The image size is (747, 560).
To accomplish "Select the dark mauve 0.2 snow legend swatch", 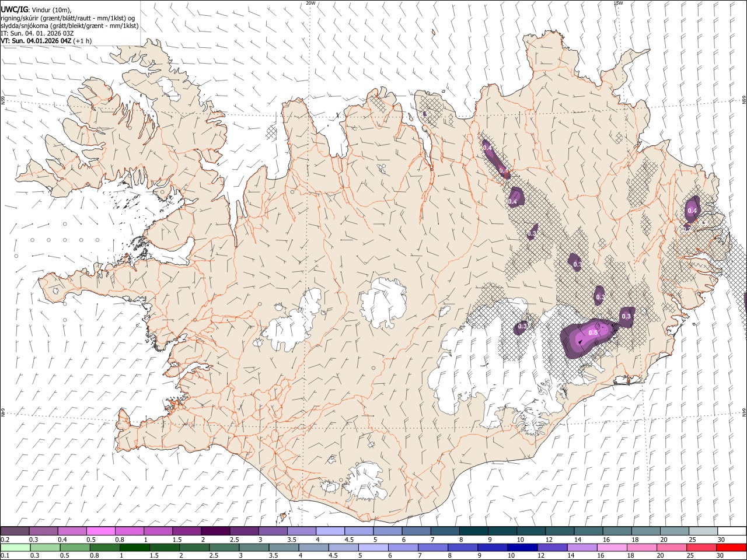I will (15, 531).
